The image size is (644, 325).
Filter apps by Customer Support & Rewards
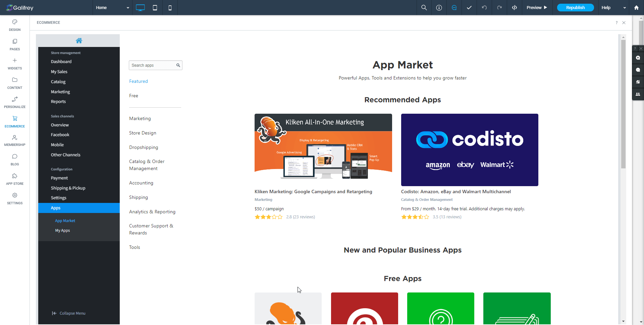[x=151, y=229]
